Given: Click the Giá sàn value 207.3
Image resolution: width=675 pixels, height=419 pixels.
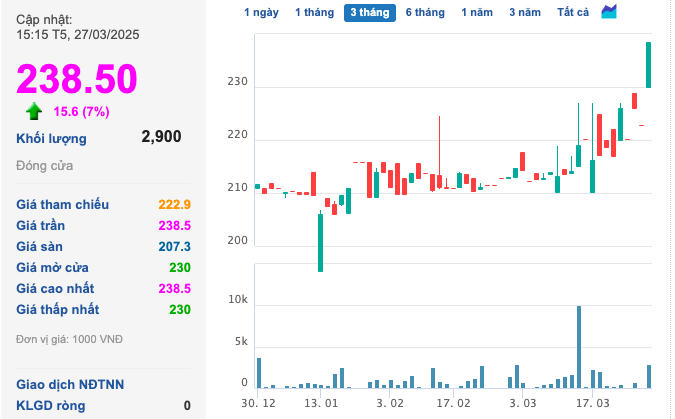Looking at the screenshot, I should click(x=174, y=246).
